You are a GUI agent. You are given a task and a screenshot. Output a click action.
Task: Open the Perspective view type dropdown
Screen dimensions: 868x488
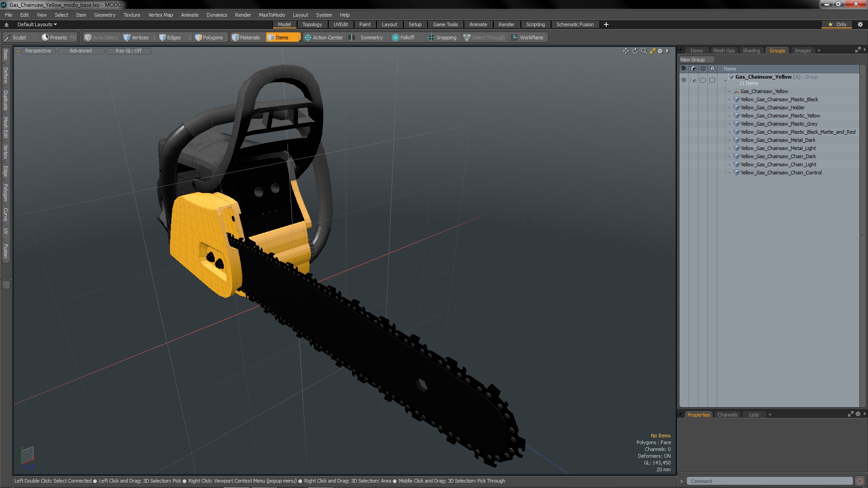(x=38, y=51)
